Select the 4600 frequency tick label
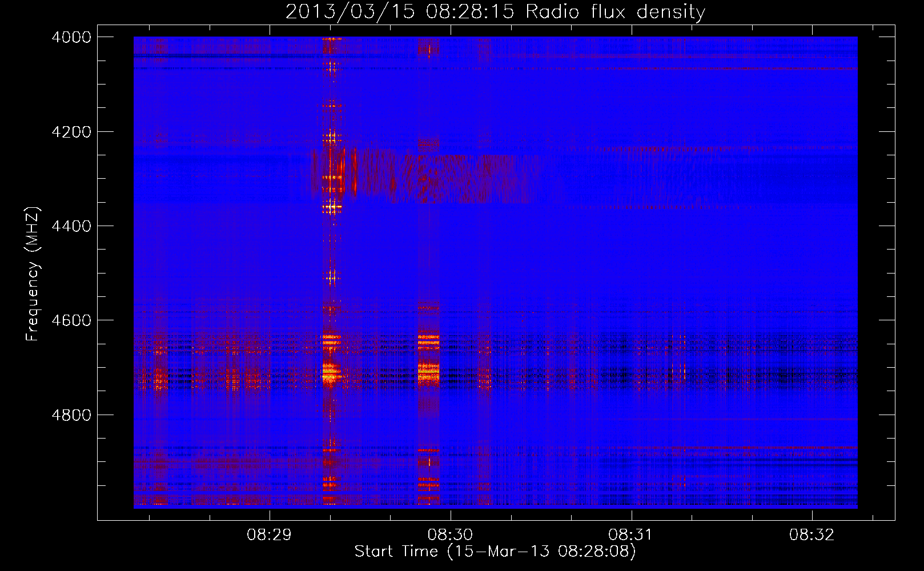 point(71,320)
